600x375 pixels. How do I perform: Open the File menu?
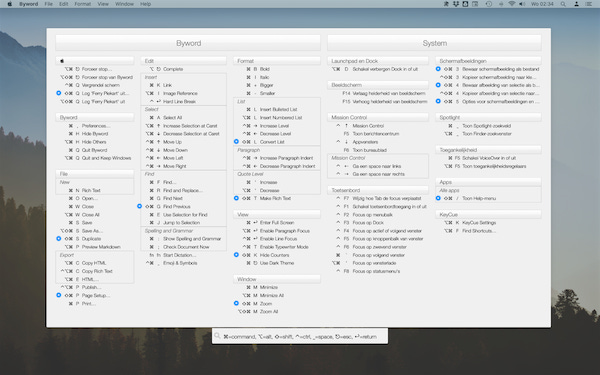[x=49, y=4]
